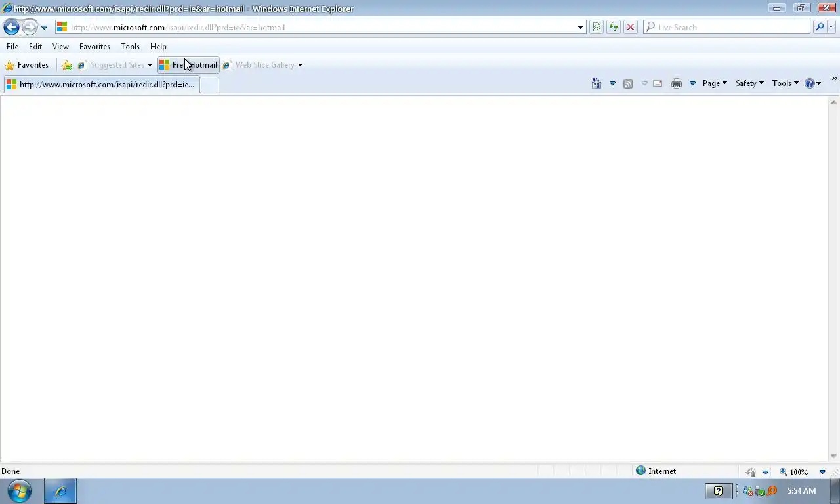Click the RSS Feeds icon
The image size is (840, 504).
pyautogui.click(x=628, y=83)
